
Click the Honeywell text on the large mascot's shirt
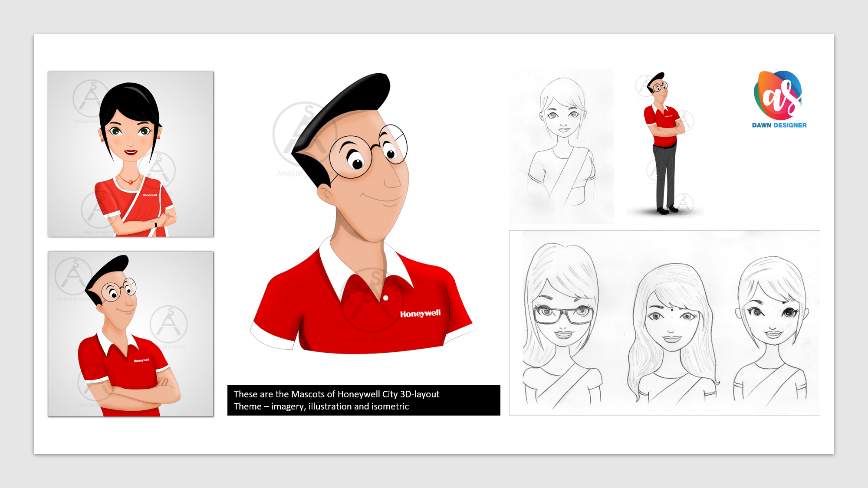(x=420, y=314)
